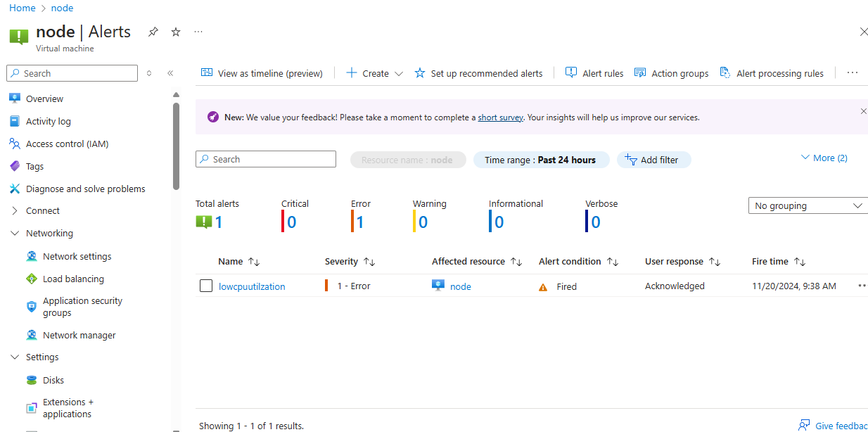Click the Disks icon in Settings

(32, 380)
